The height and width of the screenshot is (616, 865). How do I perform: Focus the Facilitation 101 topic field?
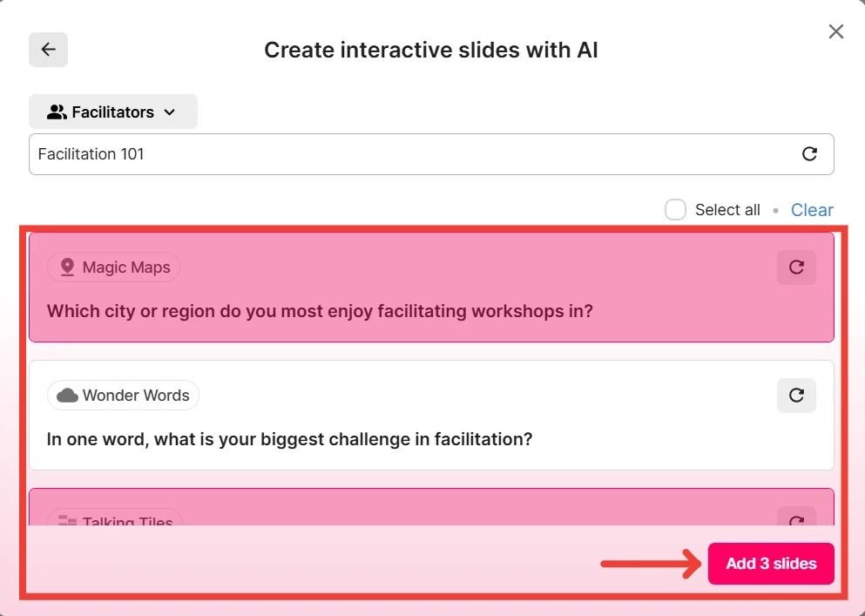(x=409, y=154)
